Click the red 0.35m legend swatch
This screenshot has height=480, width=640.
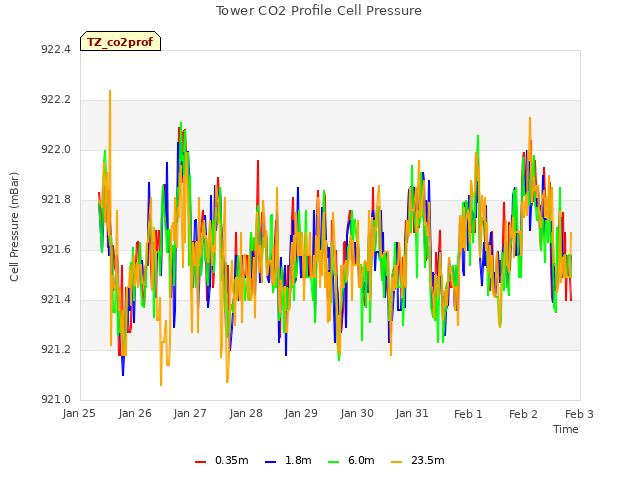pyautogui.click(x=200, y=461)
